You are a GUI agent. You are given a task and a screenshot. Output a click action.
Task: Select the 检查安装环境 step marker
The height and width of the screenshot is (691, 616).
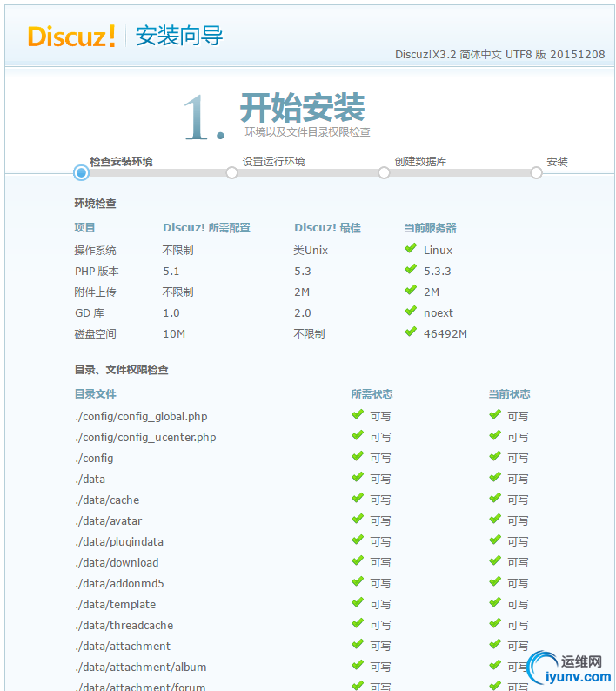81,172
